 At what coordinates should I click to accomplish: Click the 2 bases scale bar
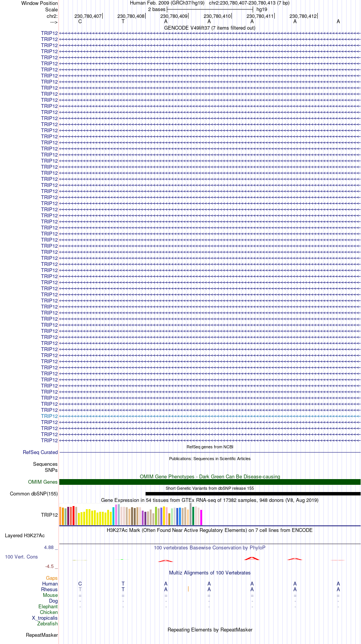coord(210,9)
